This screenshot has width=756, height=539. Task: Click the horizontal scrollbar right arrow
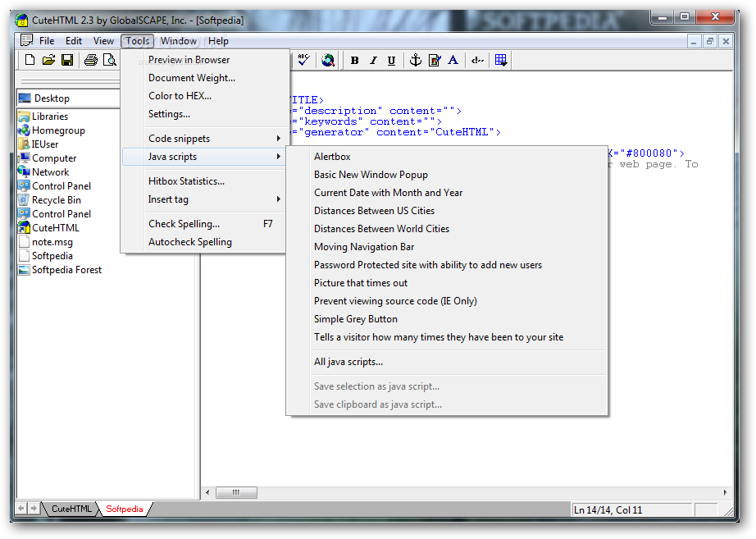pyautogui.click(x=725, y=492)
